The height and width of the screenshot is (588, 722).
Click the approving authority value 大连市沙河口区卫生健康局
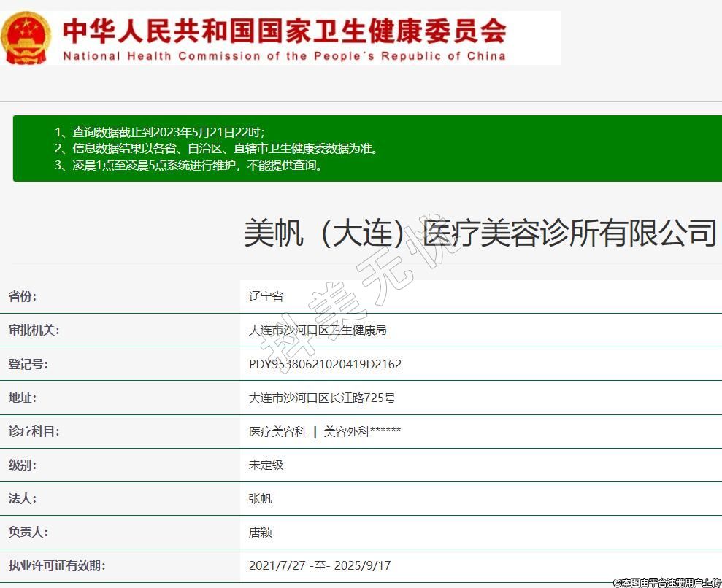tap(318, 330)
